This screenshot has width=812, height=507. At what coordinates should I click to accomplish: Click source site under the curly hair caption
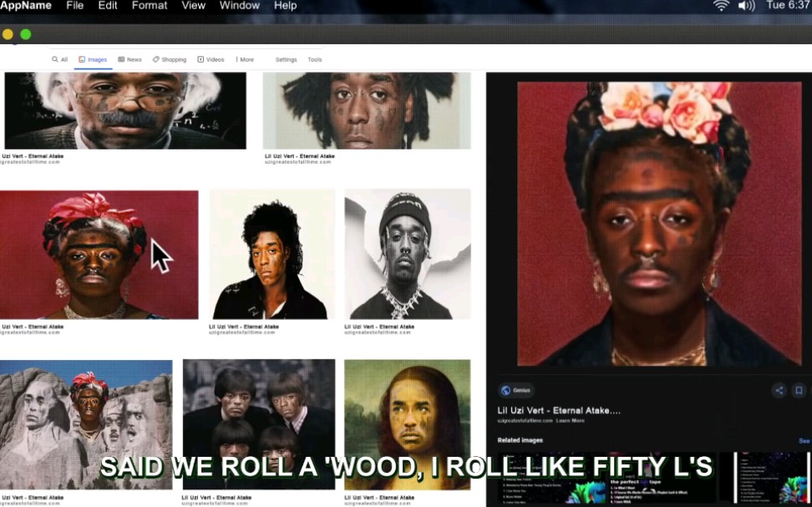(241, 332)
